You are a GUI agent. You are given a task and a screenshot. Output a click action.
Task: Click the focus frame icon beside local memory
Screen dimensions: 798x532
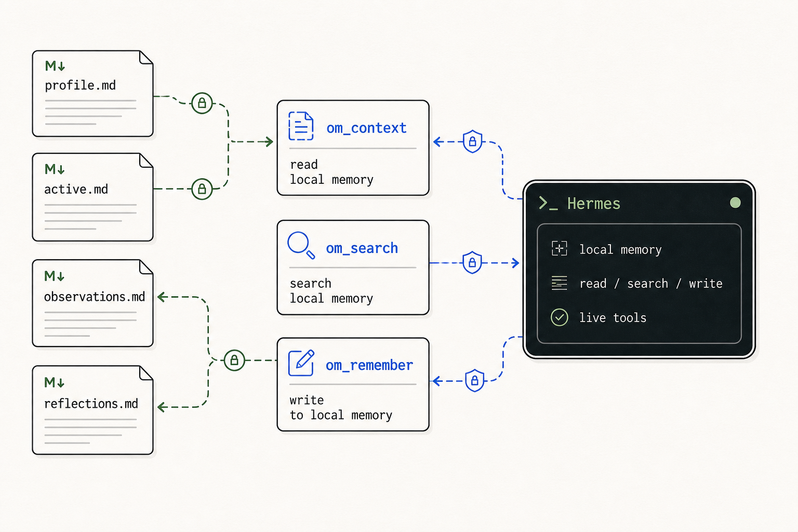[560, 248]
